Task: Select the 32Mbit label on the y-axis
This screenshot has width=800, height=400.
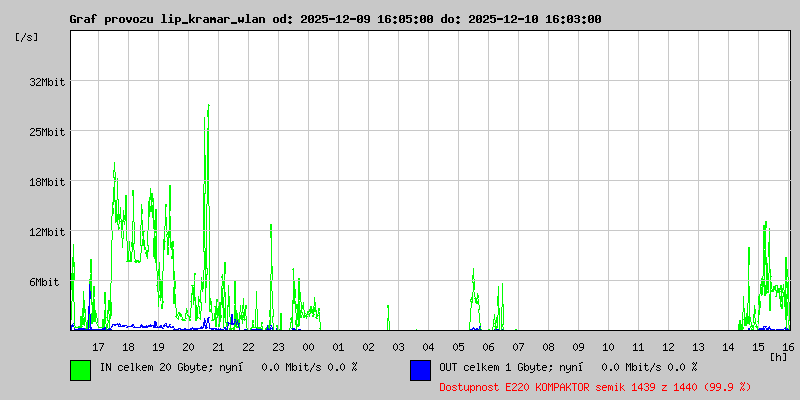Action: click(46, 82)
